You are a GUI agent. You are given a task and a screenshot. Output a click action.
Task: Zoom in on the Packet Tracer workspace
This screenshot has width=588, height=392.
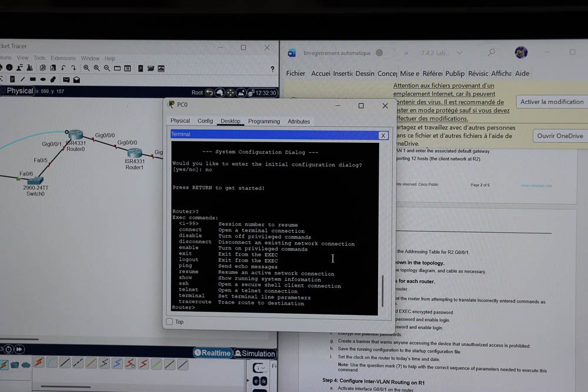coord(86,68)
